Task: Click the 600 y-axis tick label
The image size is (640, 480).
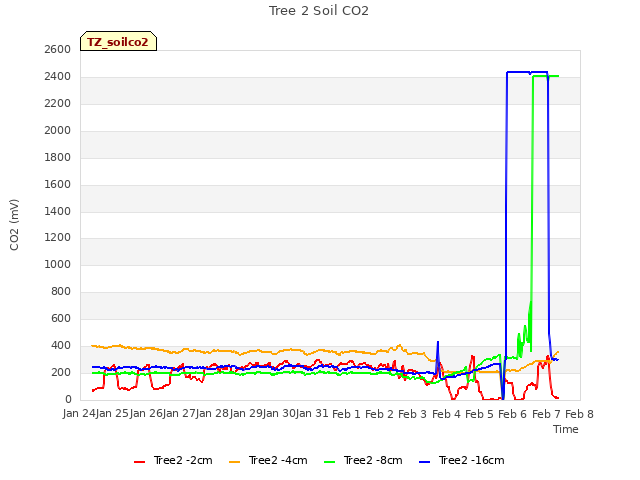Action: 61,318
